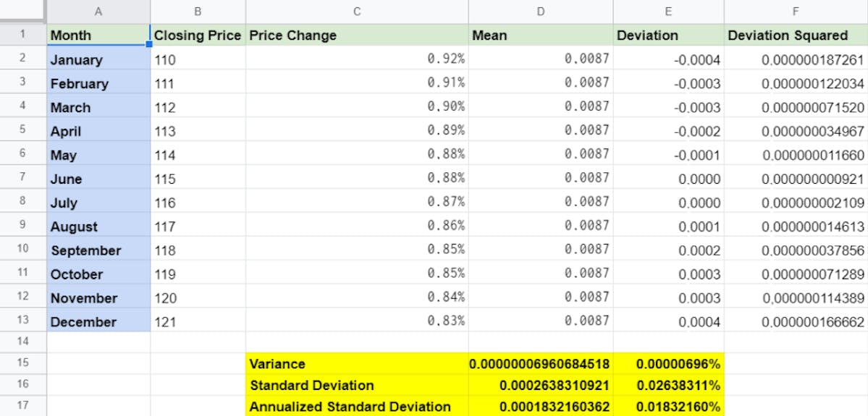This screenshot has height=416, width=868.
Task: Click the price change cell 0.92%
Action: (357, 59)
